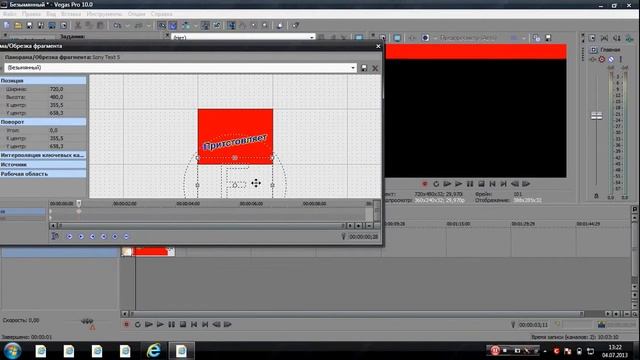Open Auto Ripple mode dropdown arrow

coord(195,25)
